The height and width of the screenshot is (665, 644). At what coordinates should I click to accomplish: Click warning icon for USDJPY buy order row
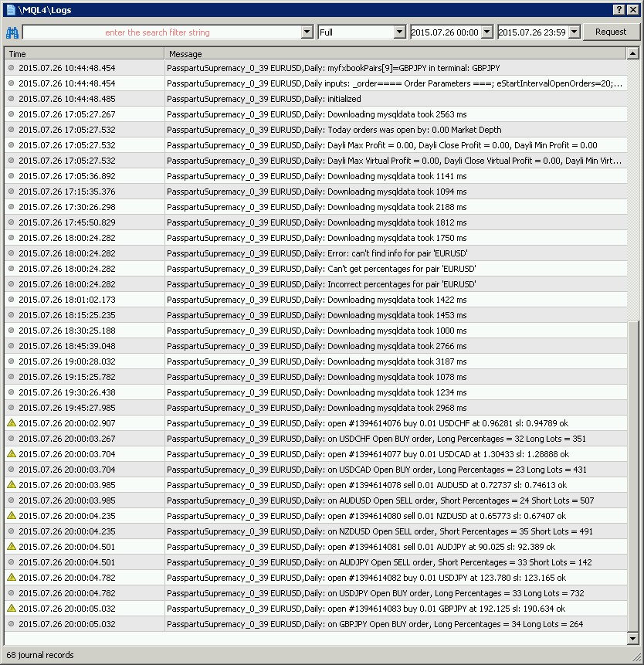[x=12, y=578]
